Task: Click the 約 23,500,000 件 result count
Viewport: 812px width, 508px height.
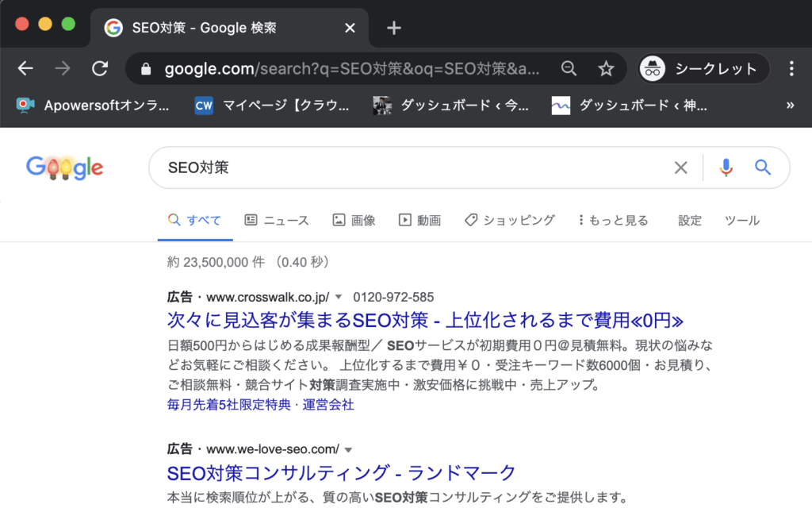Action: click(216, 262)
